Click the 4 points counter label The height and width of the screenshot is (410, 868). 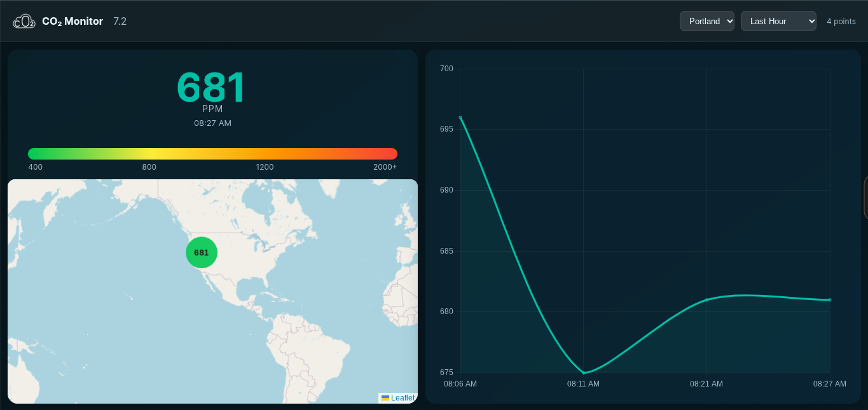[841, 22]
